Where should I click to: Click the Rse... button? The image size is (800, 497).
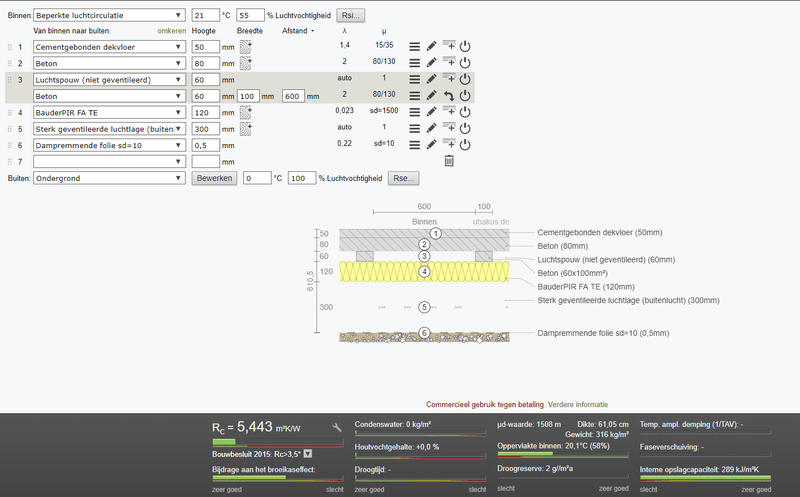click(x=404, y=178)
